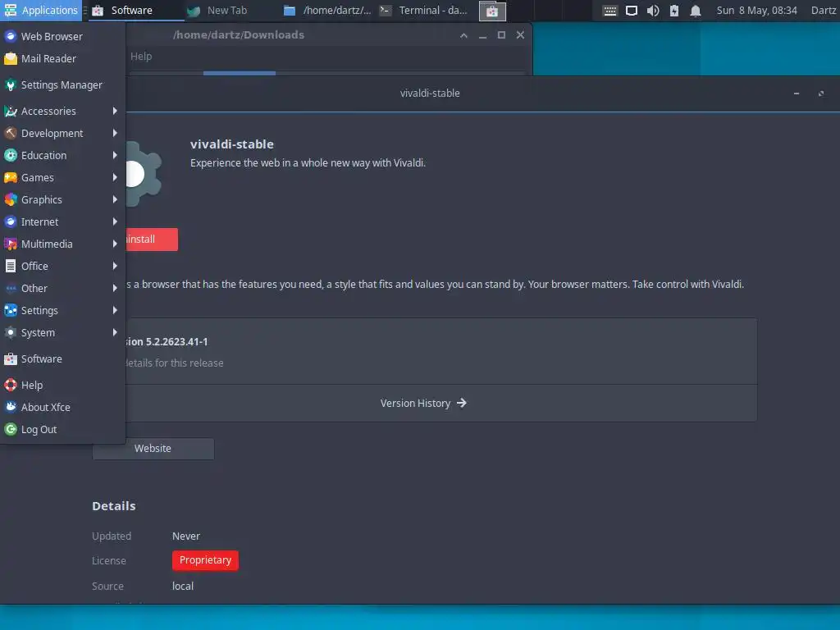Click the display tray icon
Image resolution: width=840 pixels, height=630 pixels.
coord(632,11)
